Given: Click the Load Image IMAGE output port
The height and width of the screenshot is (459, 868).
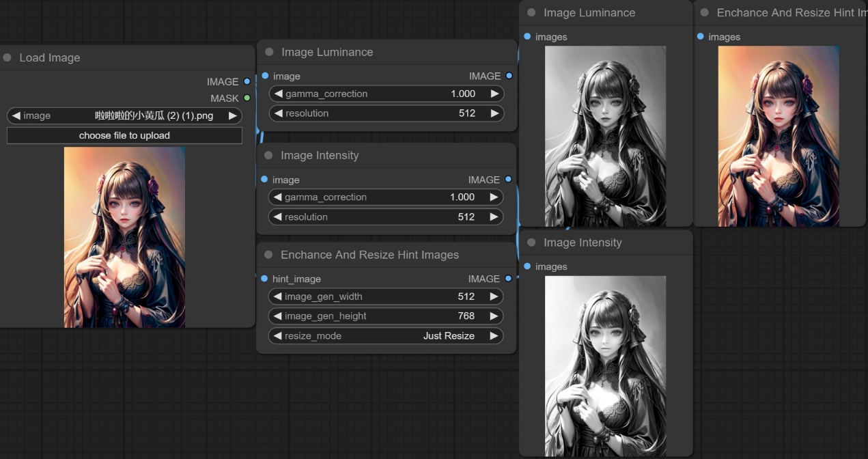Looking at the screenshot, I should [x=247, y=81].
